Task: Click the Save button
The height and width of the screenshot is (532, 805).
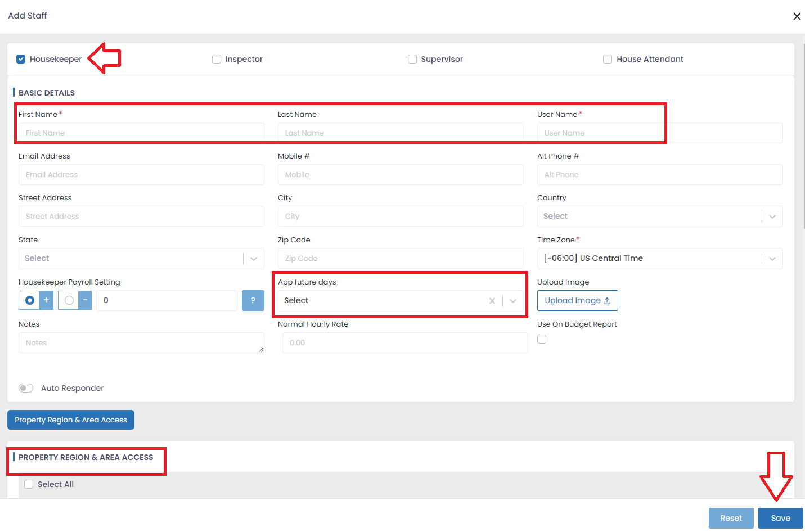Action: coord(781,518)
